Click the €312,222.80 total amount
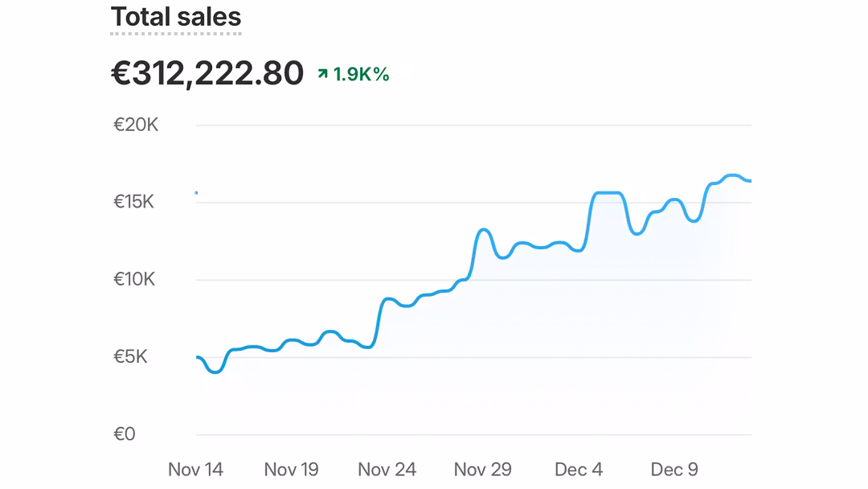 coord(207,74)
